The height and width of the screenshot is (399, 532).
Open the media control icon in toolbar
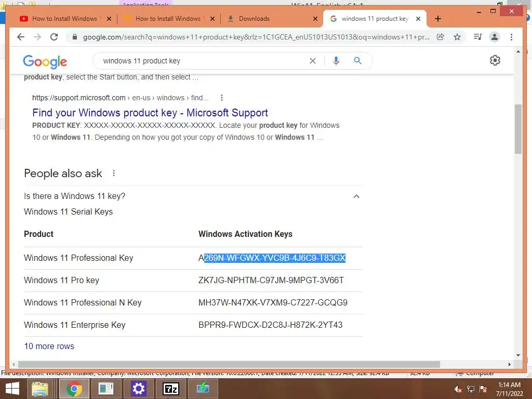tap(478, 37)
